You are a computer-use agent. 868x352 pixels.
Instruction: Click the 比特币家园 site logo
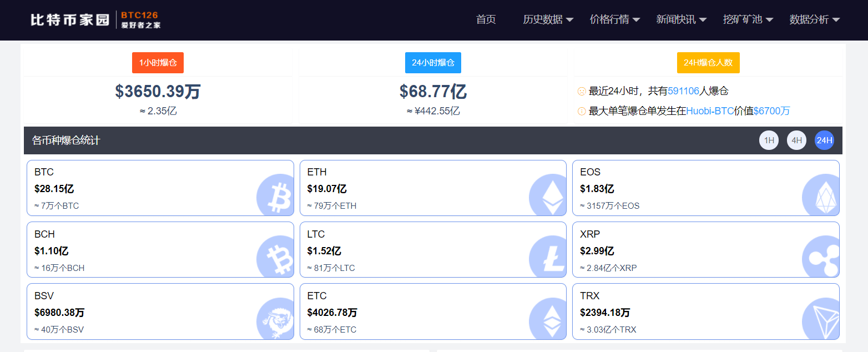[x=69, y=19]
